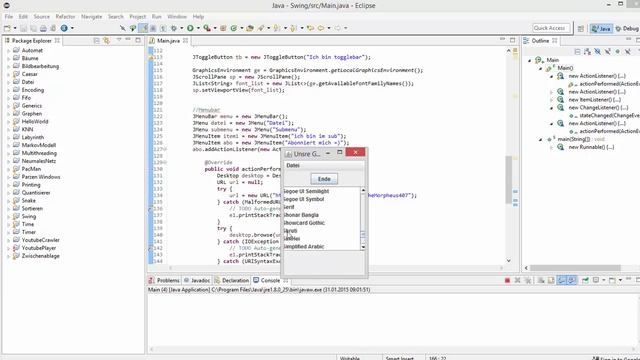
Task: Select the Java perspective button
Action: (x=601, y=29)
